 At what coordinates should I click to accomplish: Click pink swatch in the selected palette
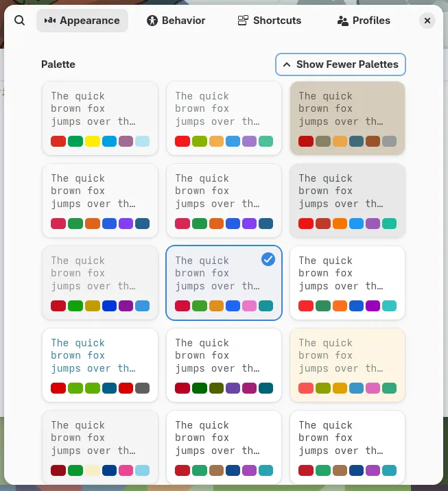249,306
